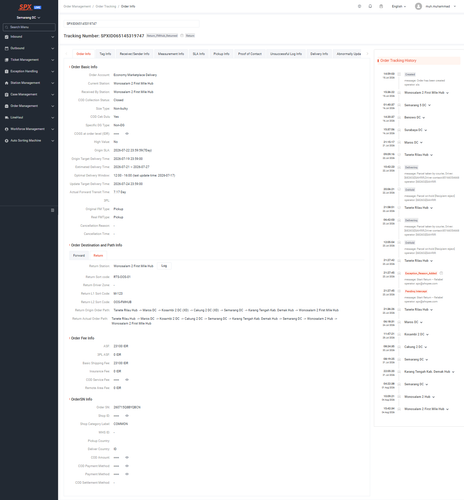This screenshot has width=464, height=500.
Task: Open the Proof of Contact tab
Action: [x=250, y=54]
